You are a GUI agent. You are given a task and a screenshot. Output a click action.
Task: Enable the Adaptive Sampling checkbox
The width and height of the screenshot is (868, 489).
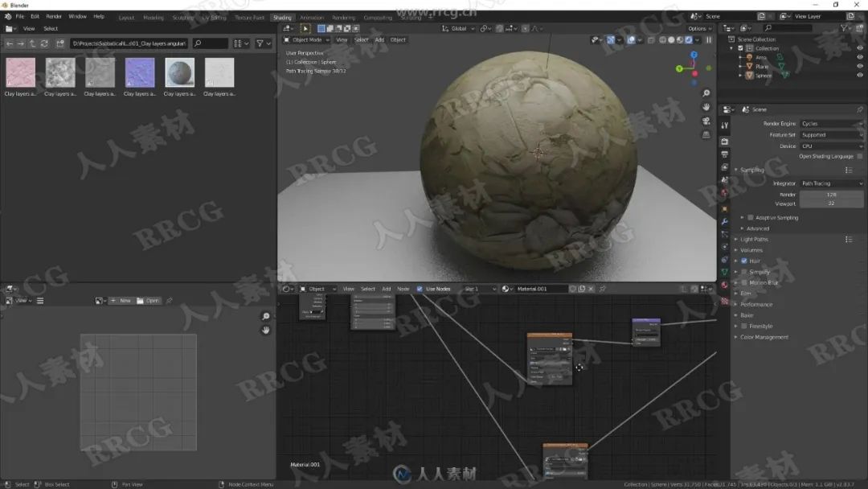(x=751, y=218)
